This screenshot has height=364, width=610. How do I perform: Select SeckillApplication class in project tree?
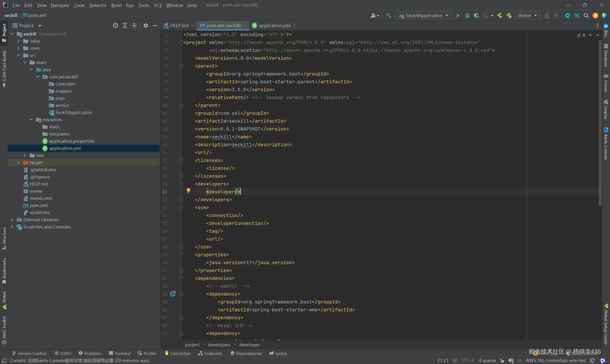tap(74, 112)
